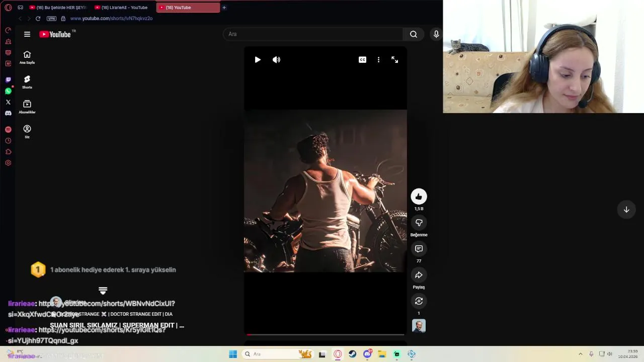Reload the current page

click(38, 19)
